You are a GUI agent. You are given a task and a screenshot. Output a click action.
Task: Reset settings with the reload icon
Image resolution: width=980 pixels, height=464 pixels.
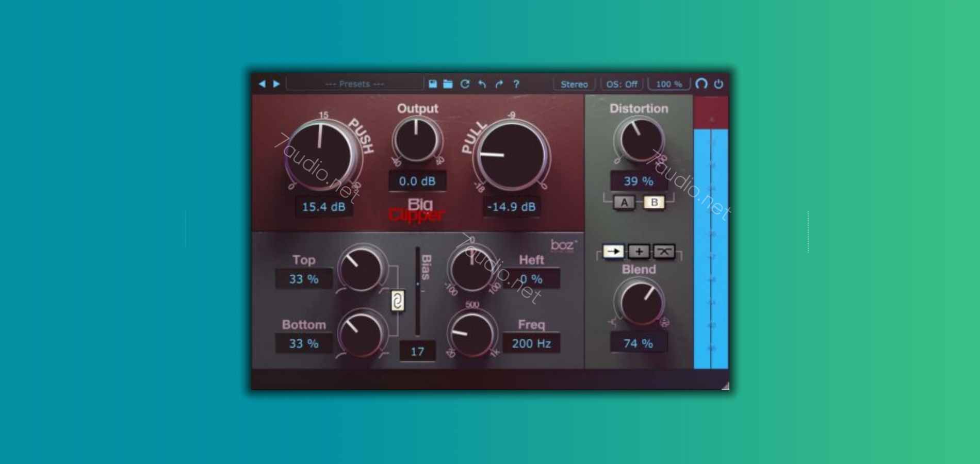pos(465,84)
